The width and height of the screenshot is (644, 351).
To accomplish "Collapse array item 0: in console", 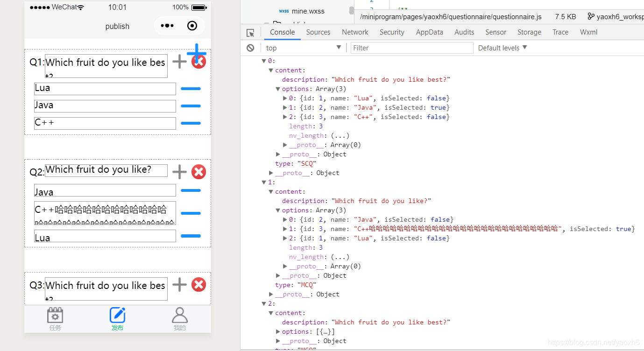I will pos(264,61).
